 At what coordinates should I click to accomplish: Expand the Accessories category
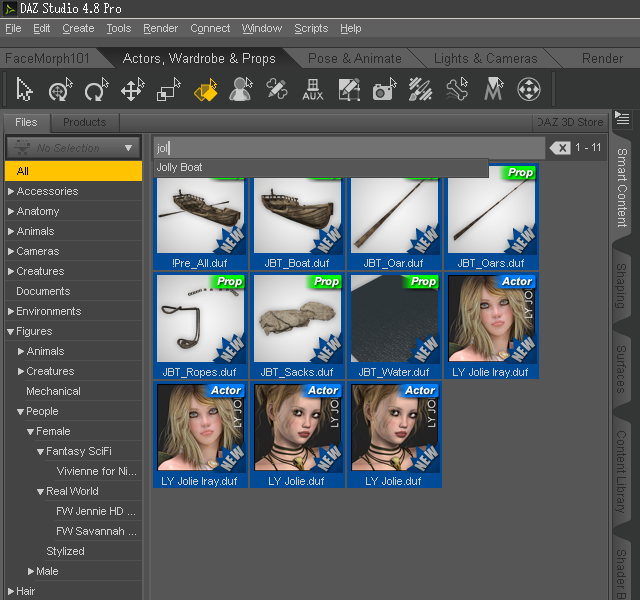11,191
